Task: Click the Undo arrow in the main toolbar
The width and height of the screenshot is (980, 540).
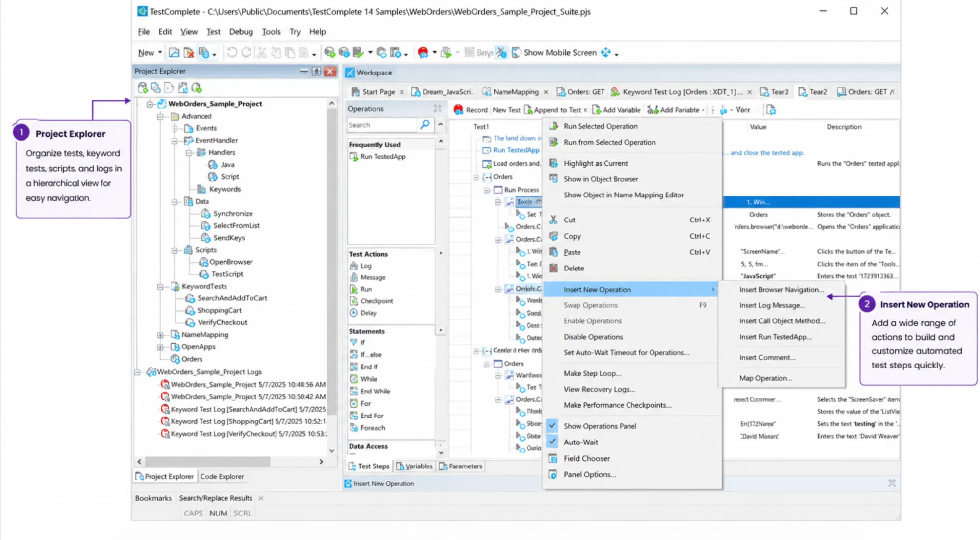Action: pos(232,52)
